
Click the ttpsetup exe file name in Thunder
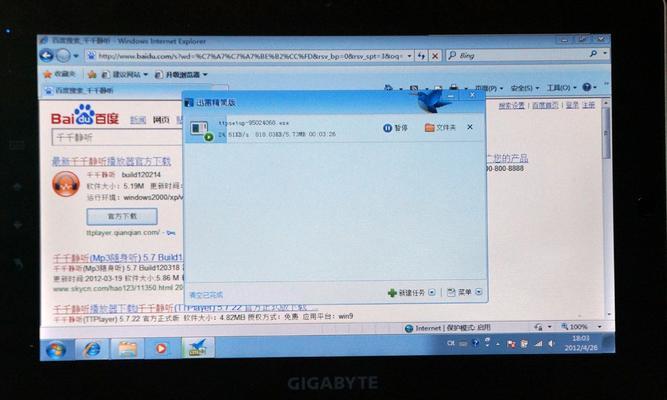click(x=254, y=123)
